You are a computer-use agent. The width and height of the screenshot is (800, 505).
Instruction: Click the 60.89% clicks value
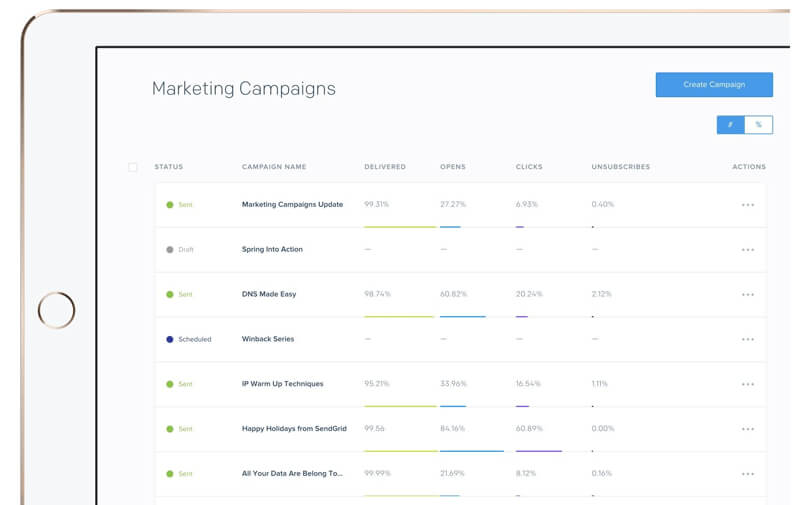[529, 428]
